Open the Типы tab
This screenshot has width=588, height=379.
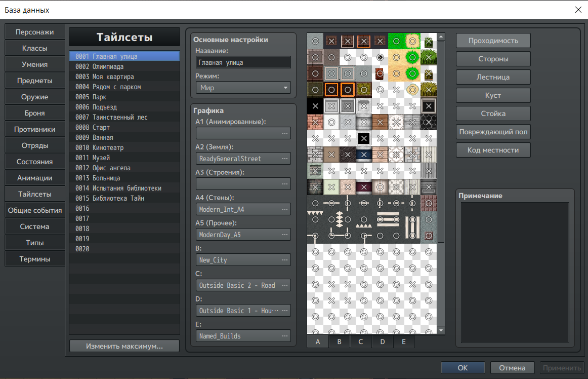pos(34,243)
